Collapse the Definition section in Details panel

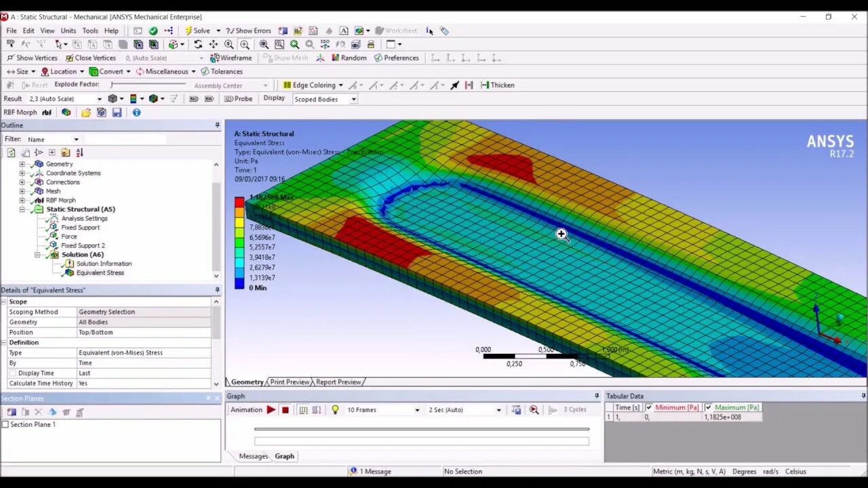click(x=4, y=342)
